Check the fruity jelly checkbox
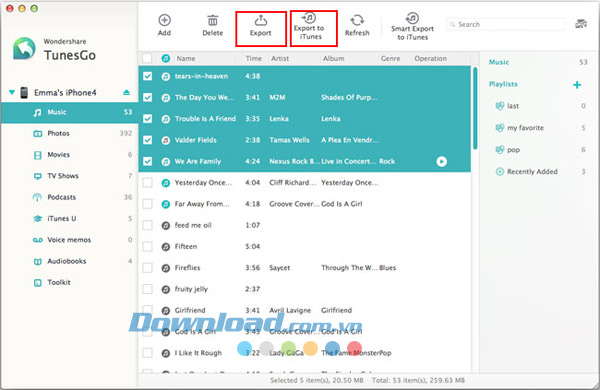Screen dimensions: 600x390 [x=147, y=289]
